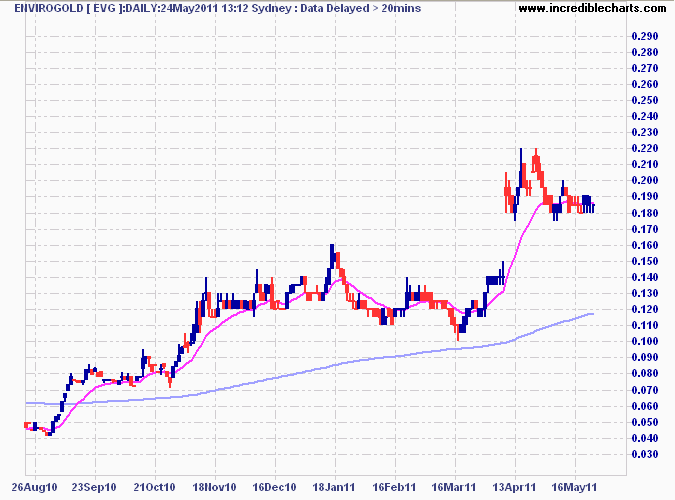
Task: Click the 0.030 price axis label
Action: click(646, 454)
